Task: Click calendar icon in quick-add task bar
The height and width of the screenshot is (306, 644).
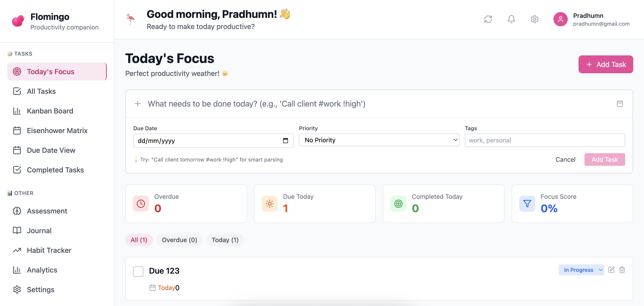Action: tap(619, 104)
